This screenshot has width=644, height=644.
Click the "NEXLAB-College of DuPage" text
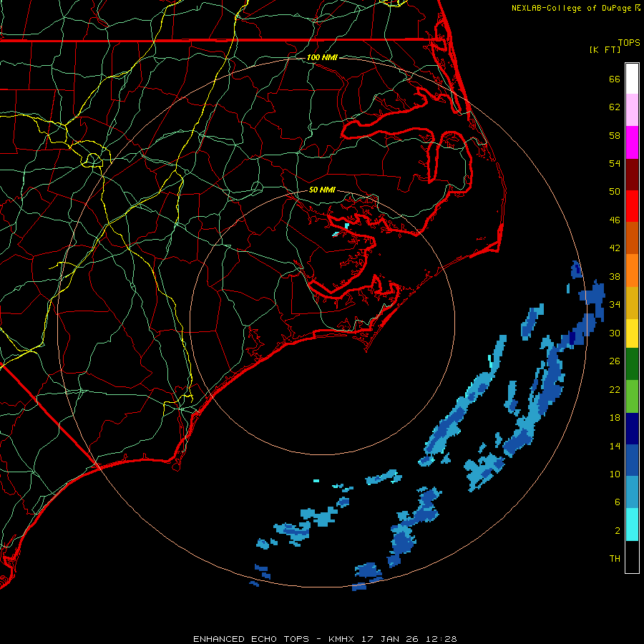[572, 8]
